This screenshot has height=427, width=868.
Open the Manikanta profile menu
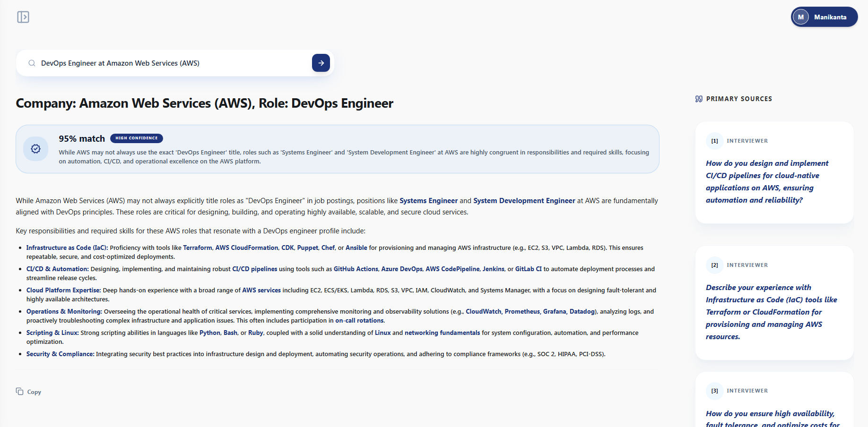coord(825,17)
